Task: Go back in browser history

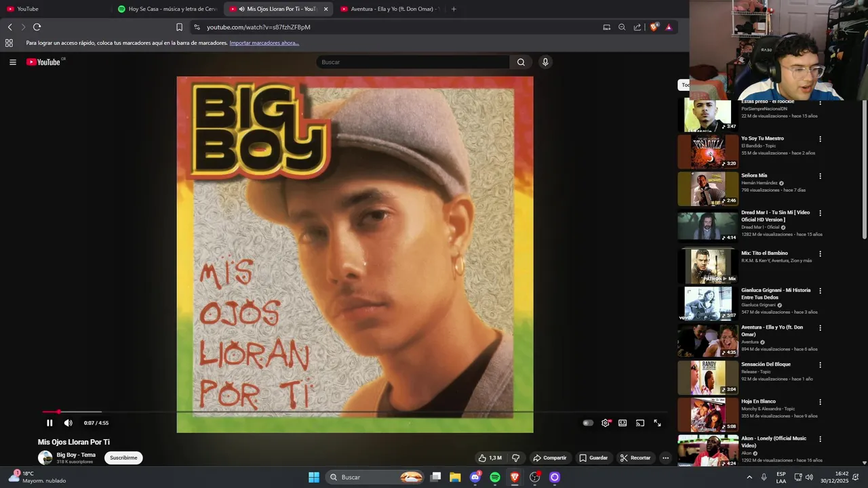Action: click(9, 27)
